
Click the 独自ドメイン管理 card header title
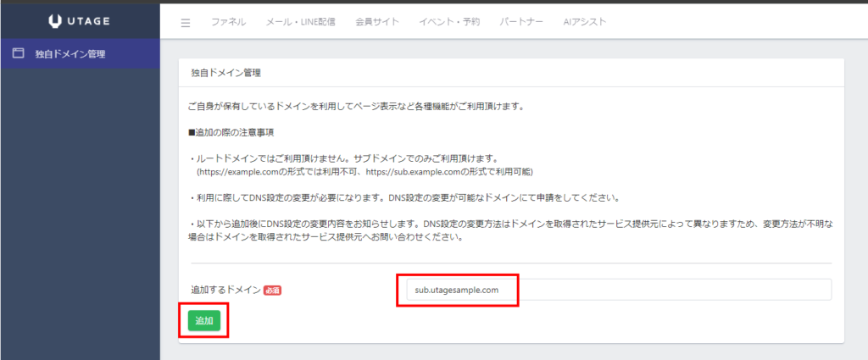tap(225, 73)
